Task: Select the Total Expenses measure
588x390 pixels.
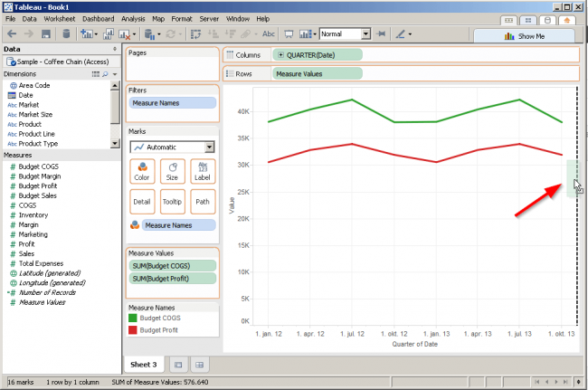Action: coord(41,263)
